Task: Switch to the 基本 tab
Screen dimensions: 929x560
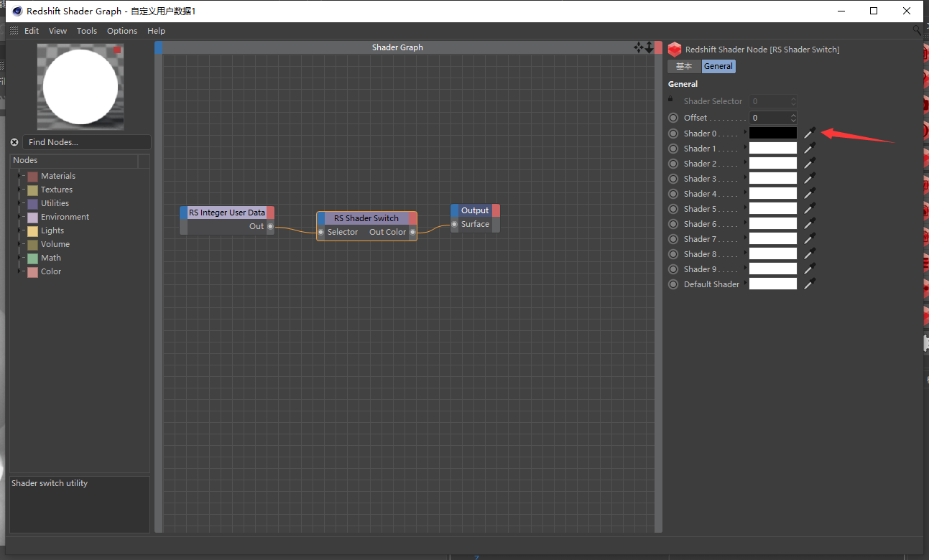Action: click(x=684, y=66)
